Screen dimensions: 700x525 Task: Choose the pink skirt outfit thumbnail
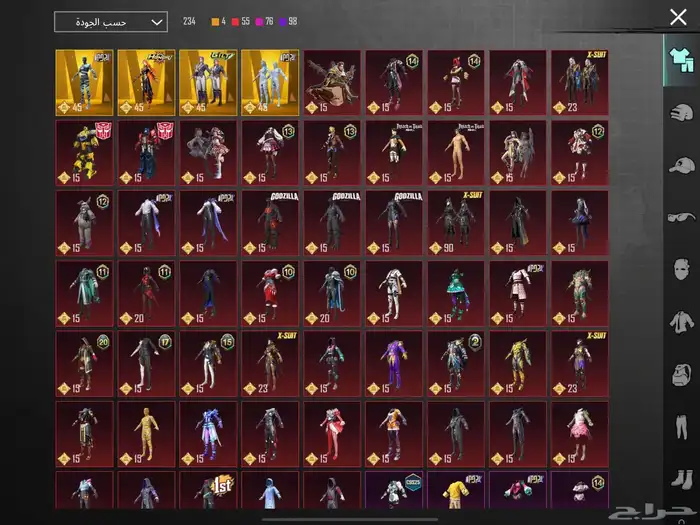579,434
